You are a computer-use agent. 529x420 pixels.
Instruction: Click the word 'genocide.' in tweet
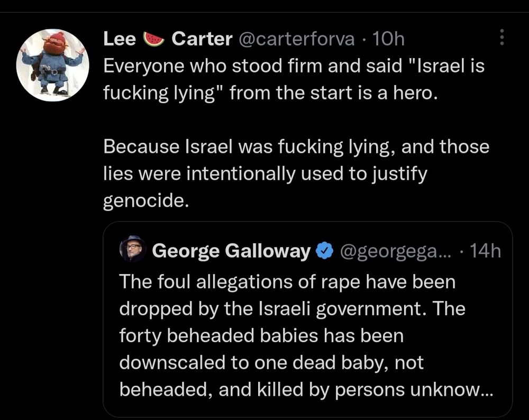[146, 202]
